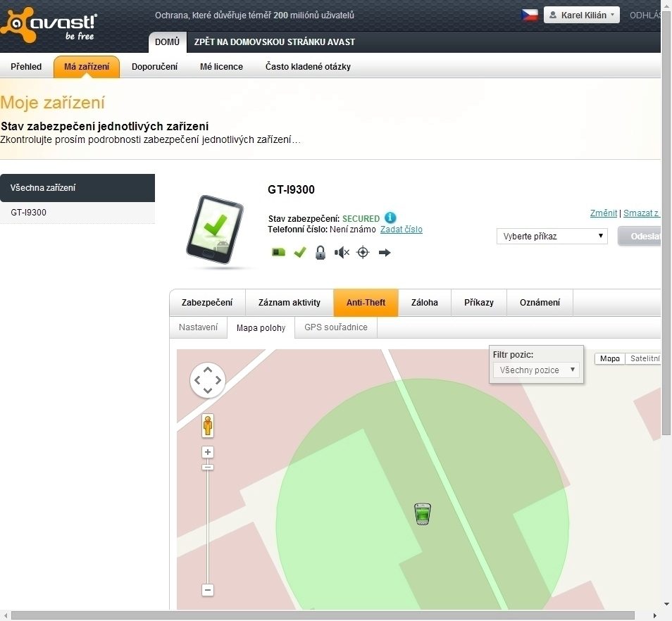Click the map pan control wheel
The width and height of the screenshot is (672, 621).
tap(208, 380)
